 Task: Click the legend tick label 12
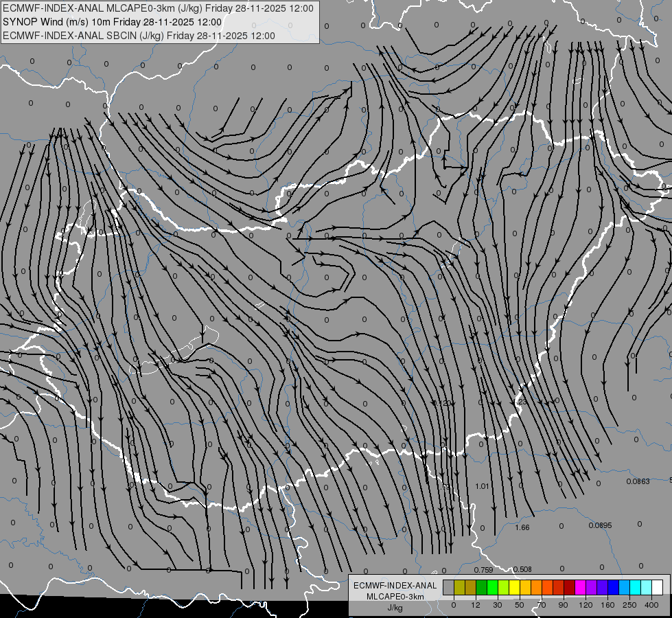click(476, 605)
